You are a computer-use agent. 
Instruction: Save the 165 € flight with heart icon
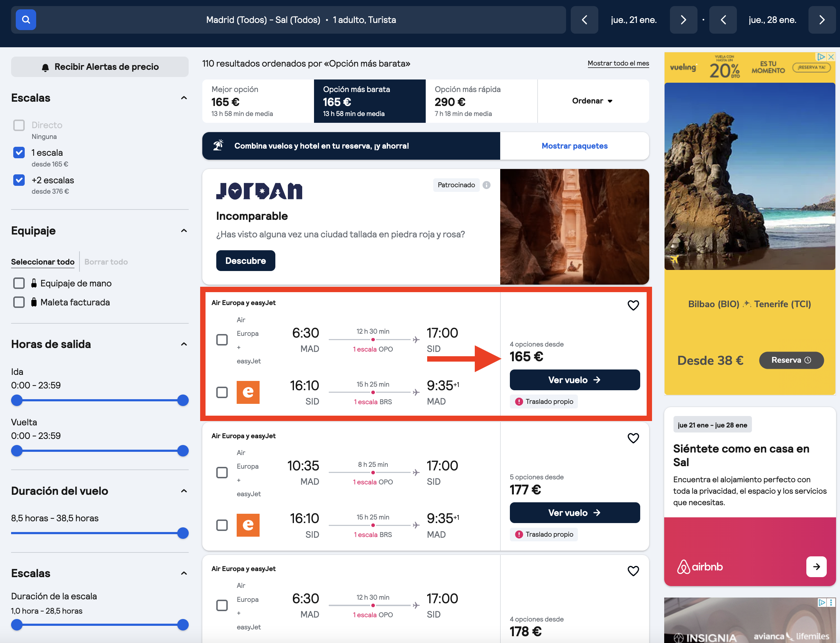(x=633, y=305)
